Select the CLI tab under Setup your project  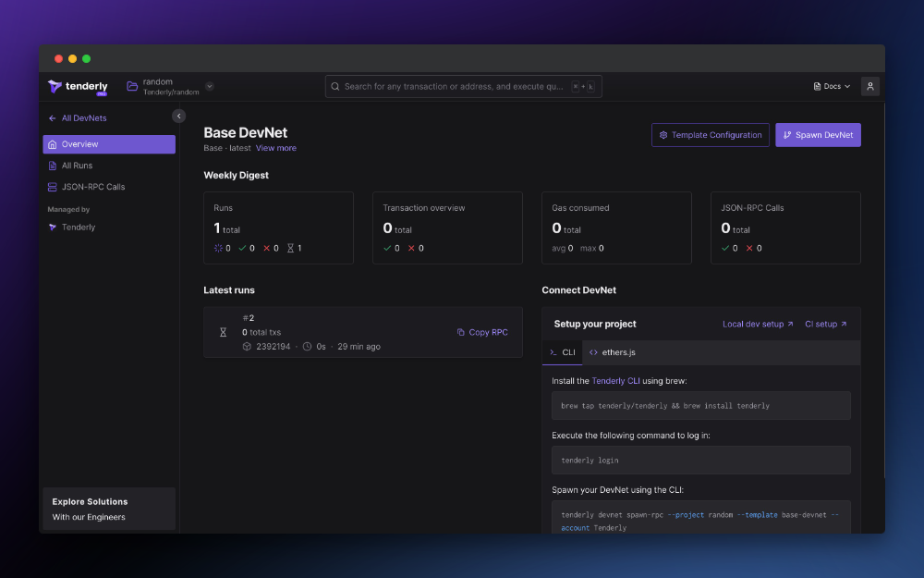point(564,352)
